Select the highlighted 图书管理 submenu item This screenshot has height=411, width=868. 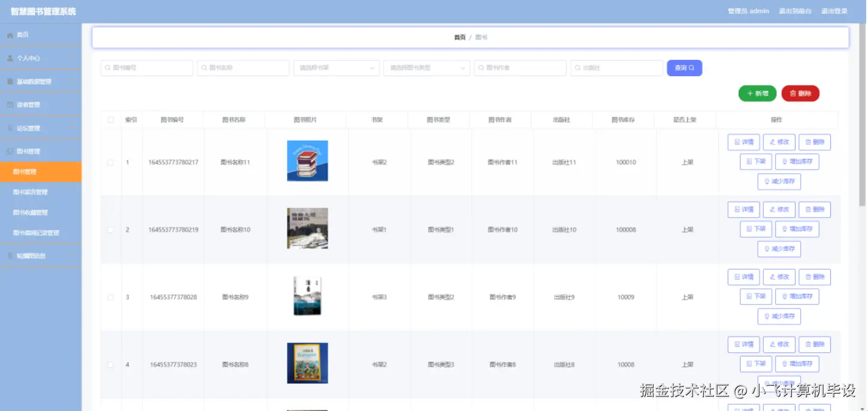(41, 172)
